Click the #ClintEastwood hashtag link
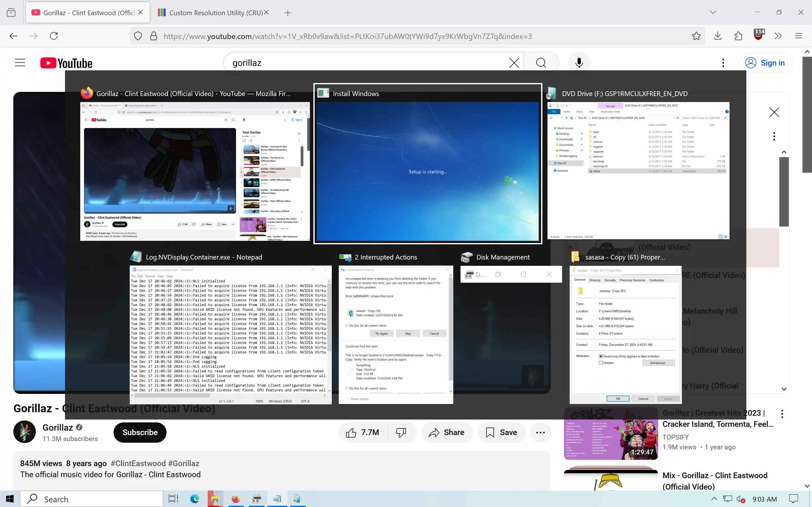The width and height of the screenshot is (812, 507). [x=138, y=463]
